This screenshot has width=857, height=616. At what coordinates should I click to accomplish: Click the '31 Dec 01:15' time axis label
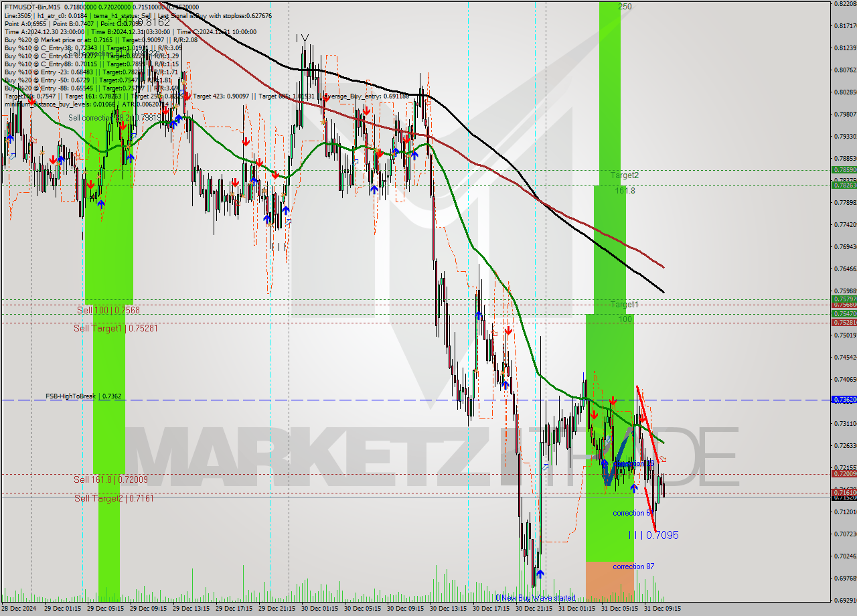tap(576, 609)
